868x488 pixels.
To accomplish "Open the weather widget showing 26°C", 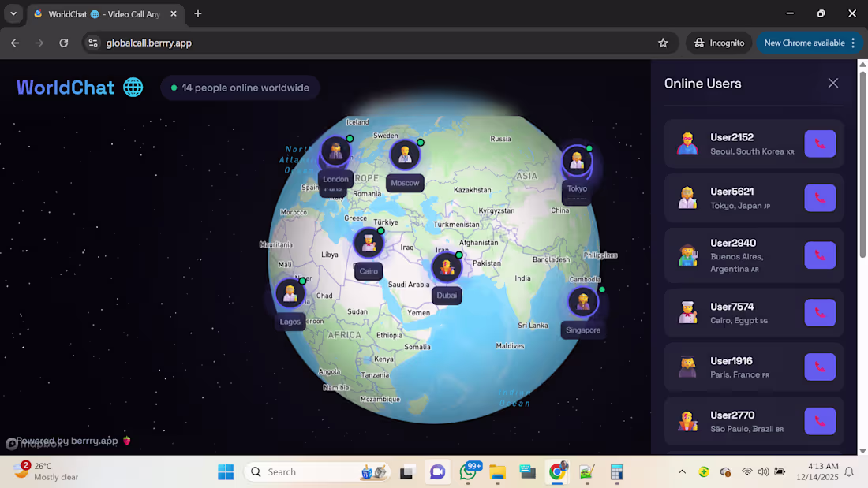I will point(46,471).
